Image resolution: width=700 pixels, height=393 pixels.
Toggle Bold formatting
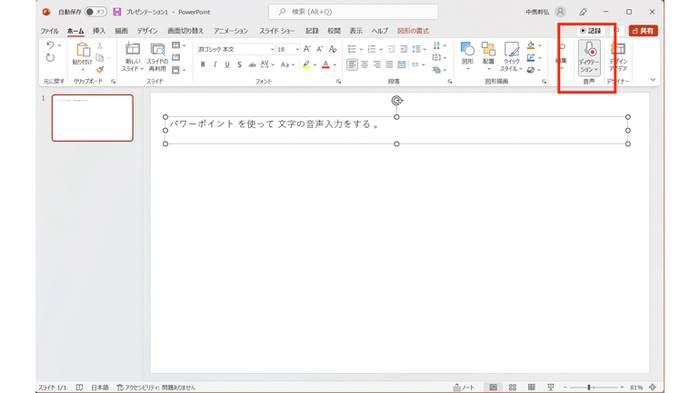coord(203,65)
